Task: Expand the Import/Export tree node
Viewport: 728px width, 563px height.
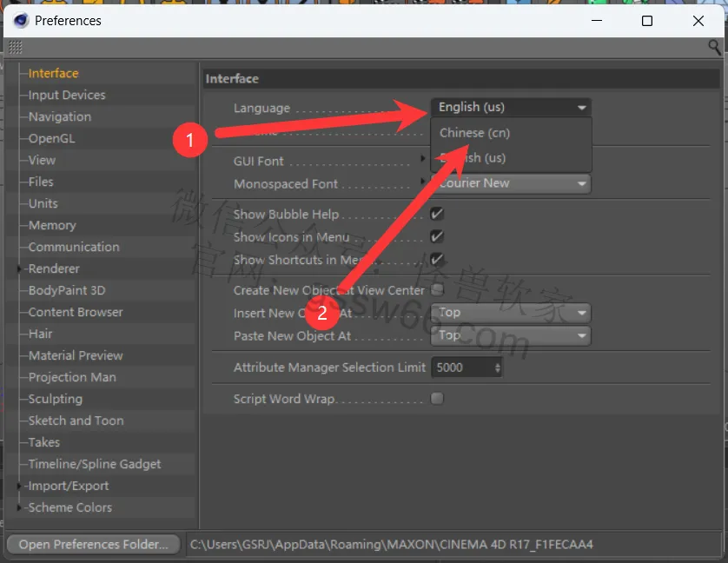Action: click(19, 486)
